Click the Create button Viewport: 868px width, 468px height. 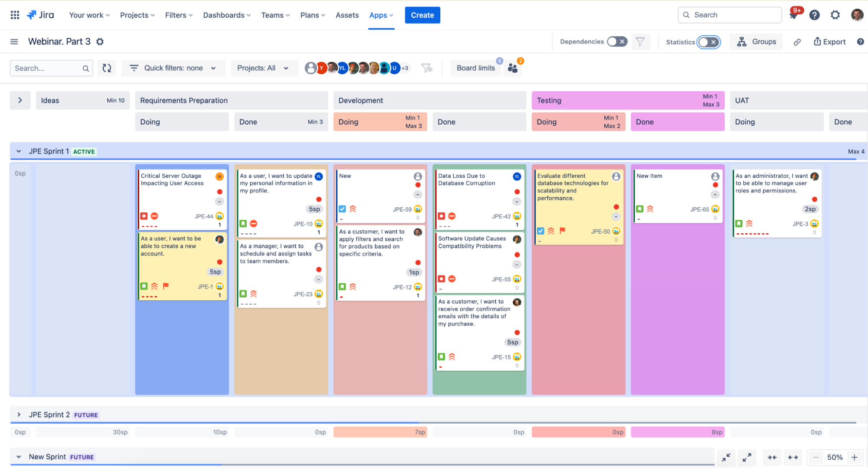click(422, 15)
